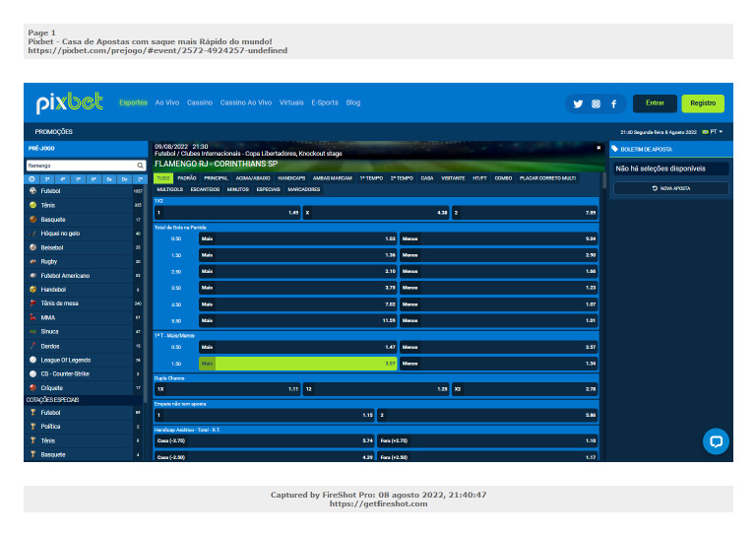Close the Flamengo vs Corinthians event panel
This screenshot has width=756, height=536.
[x=598, y=148]
